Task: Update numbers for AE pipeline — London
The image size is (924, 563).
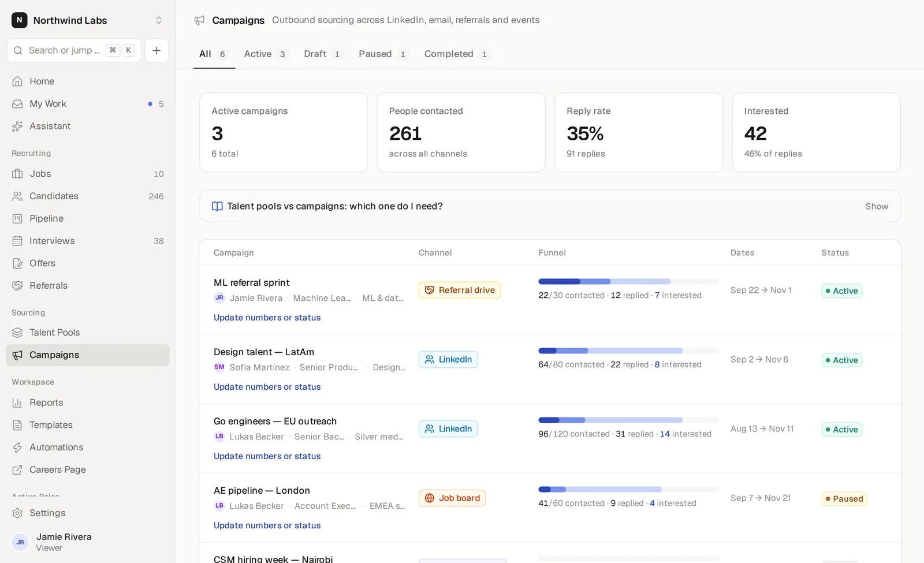Action: click(x=267, y=525)
